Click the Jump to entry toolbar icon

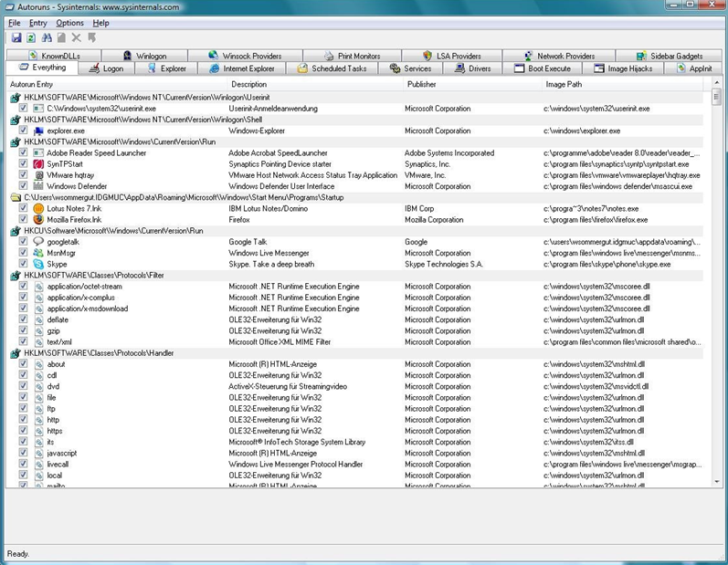92,38
